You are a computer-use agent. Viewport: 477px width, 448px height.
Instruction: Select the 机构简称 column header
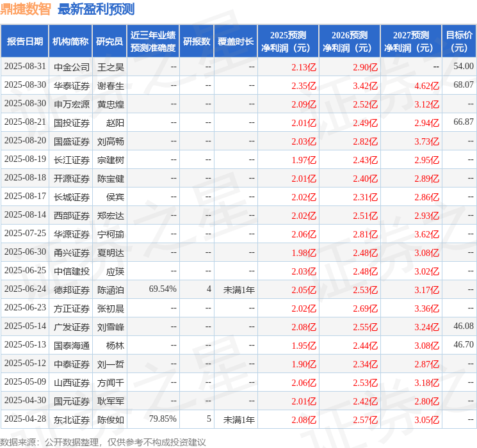point(70,42)
